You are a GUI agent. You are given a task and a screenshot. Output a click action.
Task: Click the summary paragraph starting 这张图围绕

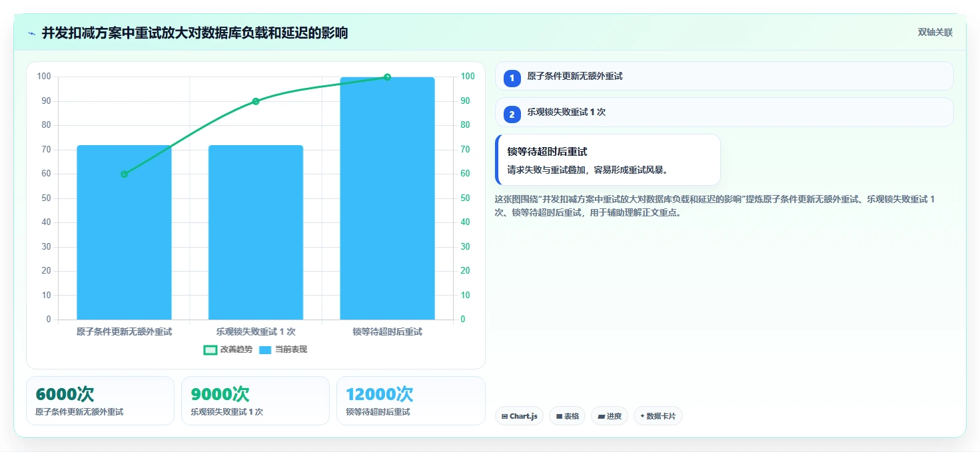[x=715, y=206]
